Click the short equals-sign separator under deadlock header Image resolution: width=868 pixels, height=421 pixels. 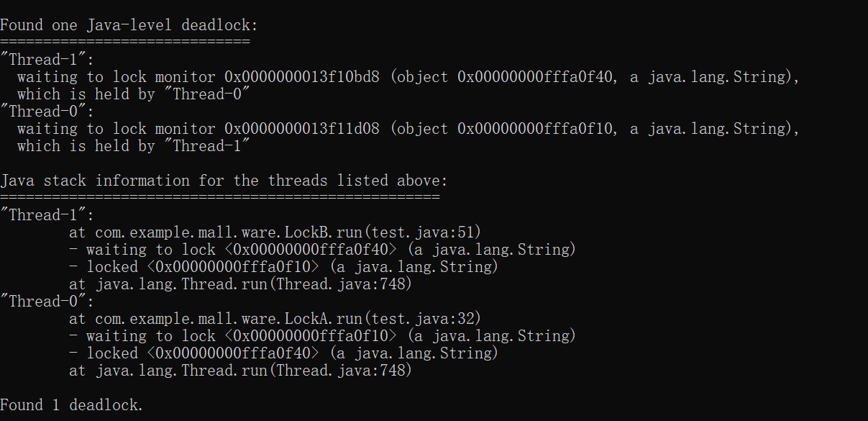pyautogui.click(x=124, y=42)
